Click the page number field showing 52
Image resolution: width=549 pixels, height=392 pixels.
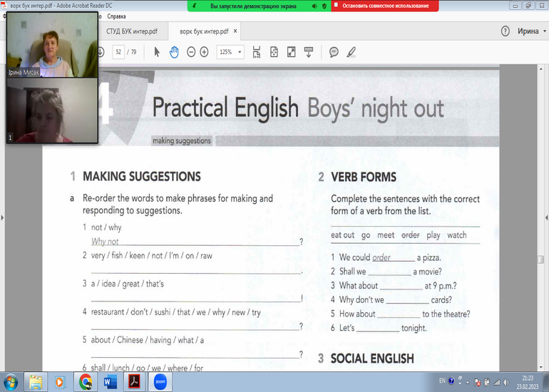(x=118, y=52)
